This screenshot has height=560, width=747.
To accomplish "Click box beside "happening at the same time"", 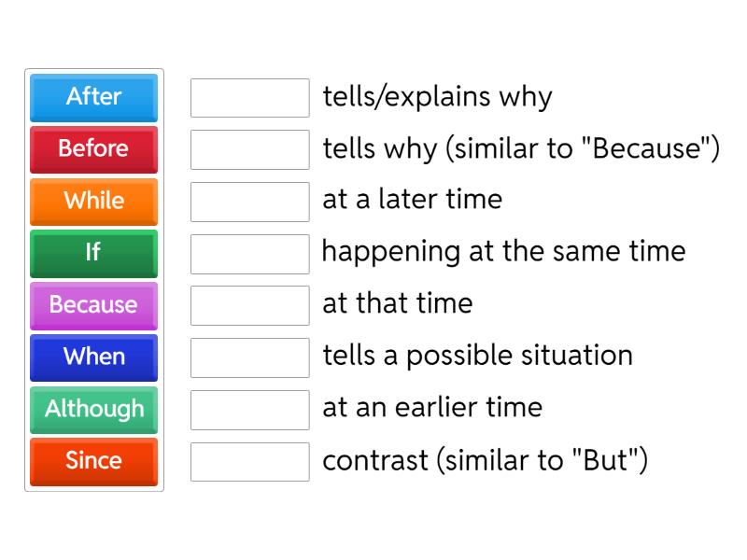I will (x=249, y=253).
